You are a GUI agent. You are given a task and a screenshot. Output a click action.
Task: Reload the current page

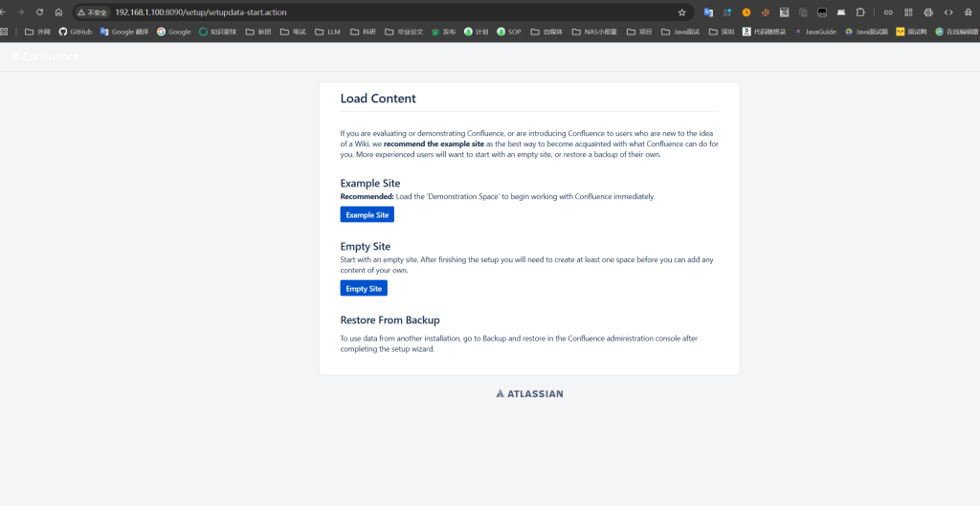pyautogui.click(x=40, y=11)
